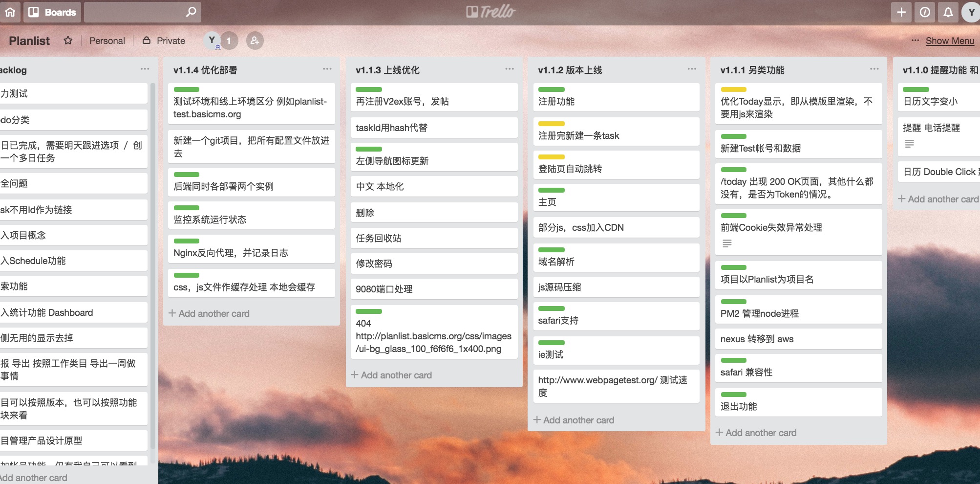Click the home icon in top bar
Viewport: 980px width, 484px height.
pyautogui.click(x=10, y=12)
